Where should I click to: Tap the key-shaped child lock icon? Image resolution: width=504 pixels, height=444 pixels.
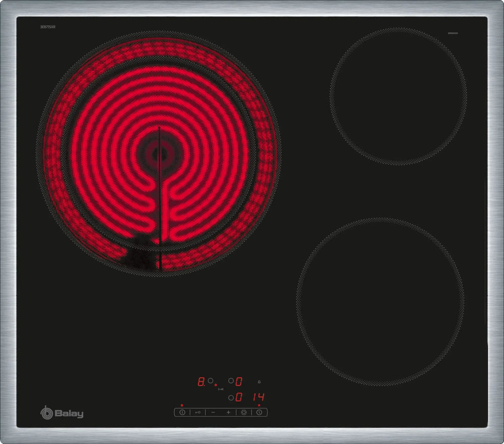pos(197,412)
